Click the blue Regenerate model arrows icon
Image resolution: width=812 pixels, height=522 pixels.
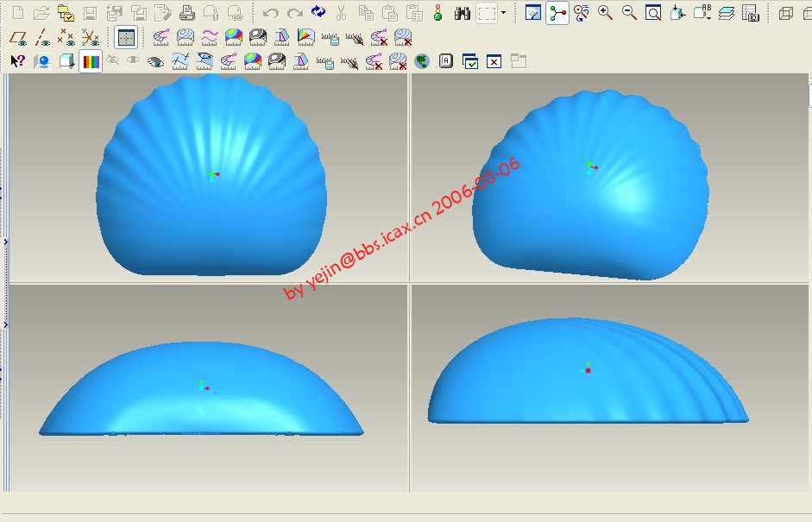(x=318, y=12)
